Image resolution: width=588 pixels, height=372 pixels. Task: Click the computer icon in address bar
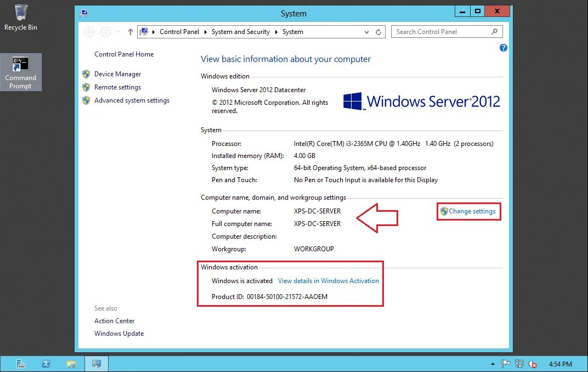[144, 31]
